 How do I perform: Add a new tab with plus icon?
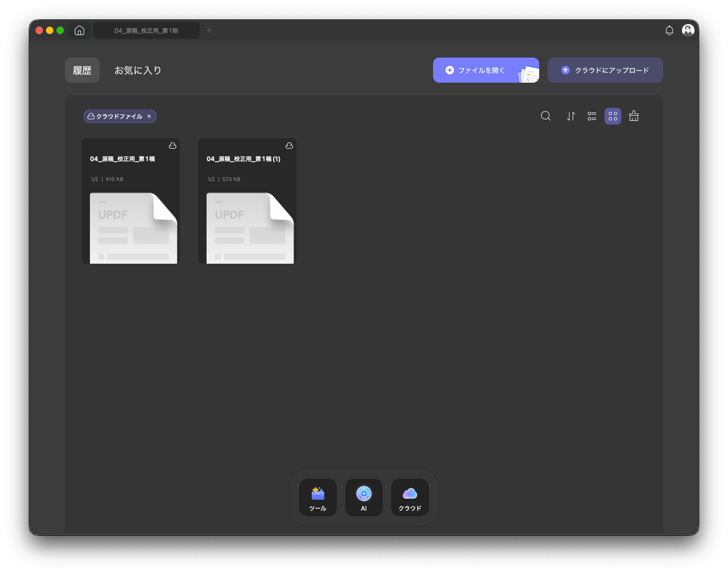pos(209,30)
